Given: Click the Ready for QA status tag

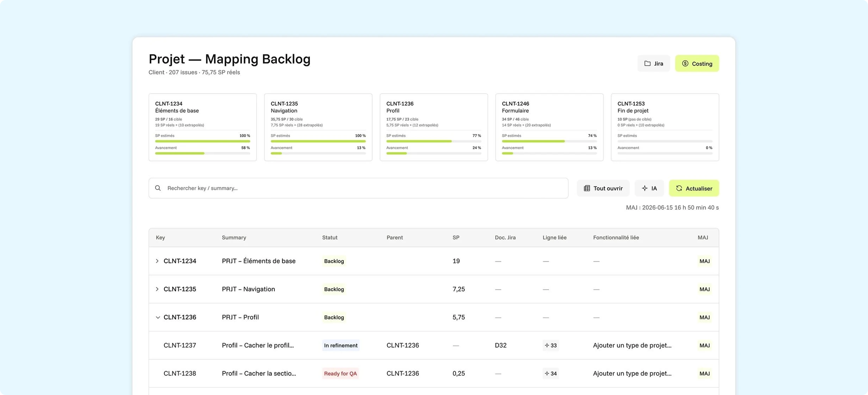Looking at the screenshot, I should click(340, 373).
